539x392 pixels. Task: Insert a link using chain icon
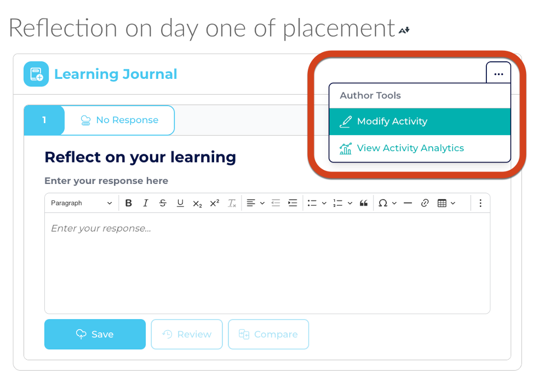point(425,203)
